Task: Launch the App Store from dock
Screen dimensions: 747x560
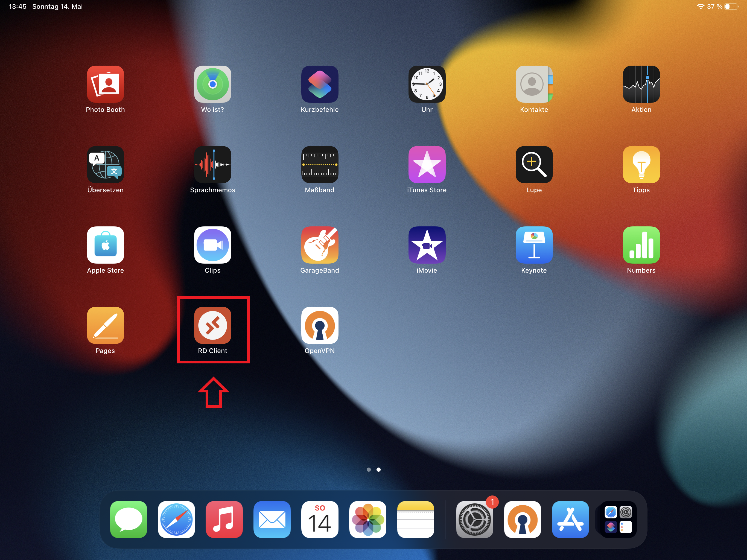Action: coord(570,520)
